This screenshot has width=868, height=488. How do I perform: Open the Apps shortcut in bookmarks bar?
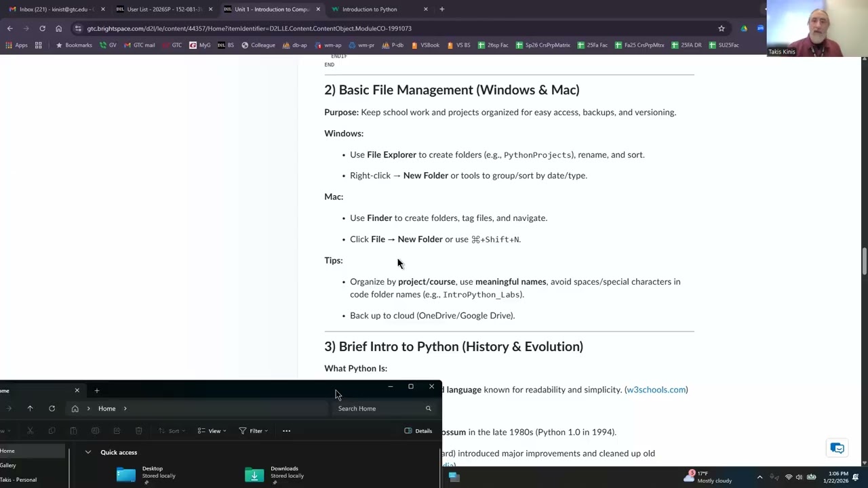(x=17, y=45)
